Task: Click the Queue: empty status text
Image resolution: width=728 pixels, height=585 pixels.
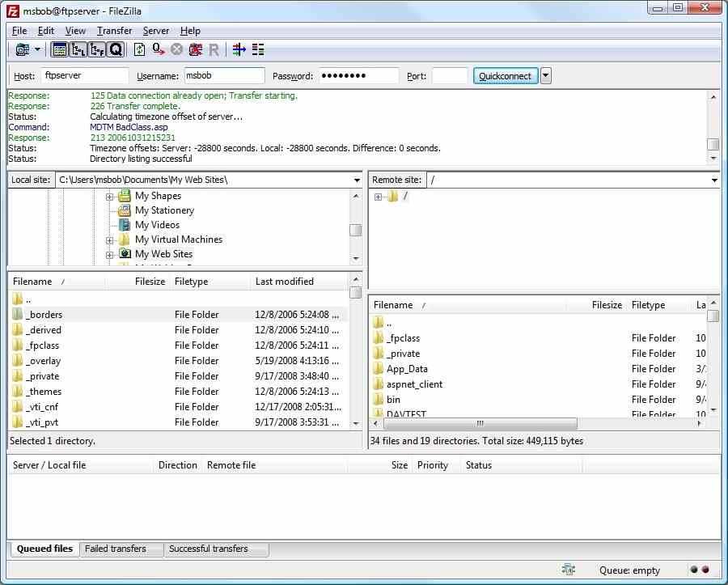Action: coord(629,570)
